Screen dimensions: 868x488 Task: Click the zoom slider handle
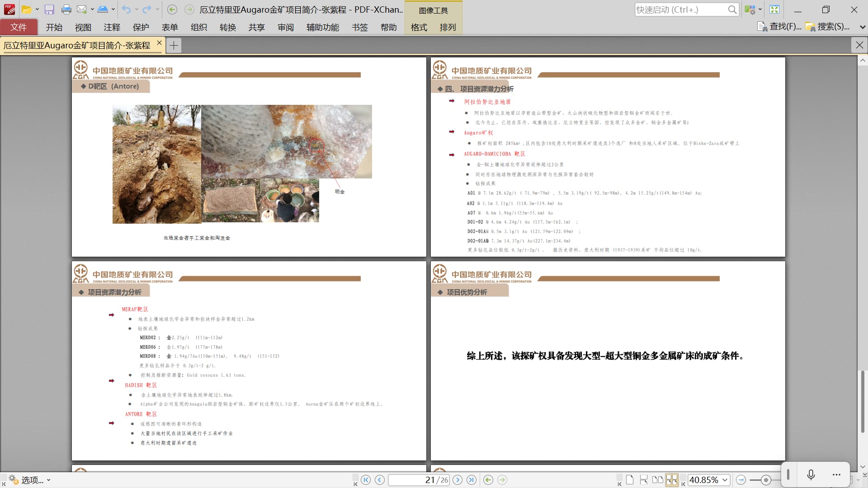tap(765, 480)
